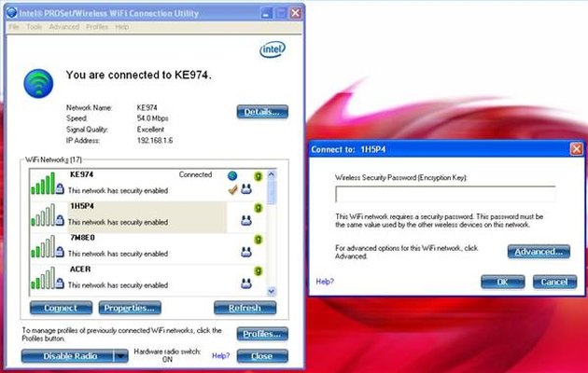Viewport: 588px width, 373px height.
Task: Click the checkmark profile icon in KE974 row
Action: [233, 190]
